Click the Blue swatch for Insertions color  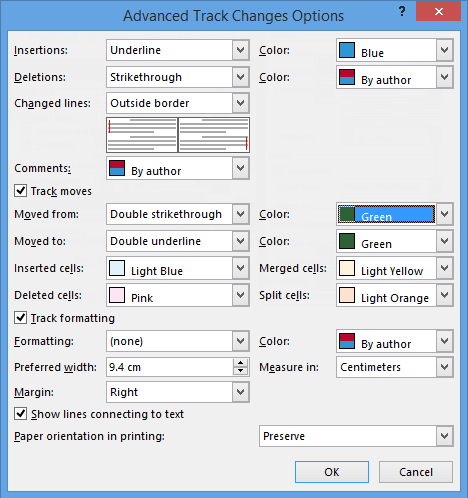[347, 50]
